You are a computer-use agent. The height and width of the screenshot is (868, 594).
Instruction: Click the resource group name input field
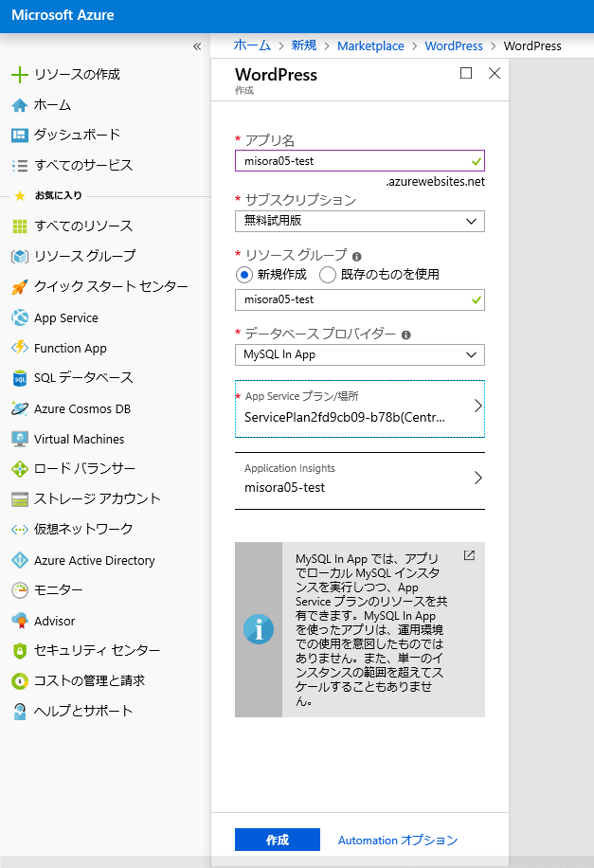click(360, 300)
